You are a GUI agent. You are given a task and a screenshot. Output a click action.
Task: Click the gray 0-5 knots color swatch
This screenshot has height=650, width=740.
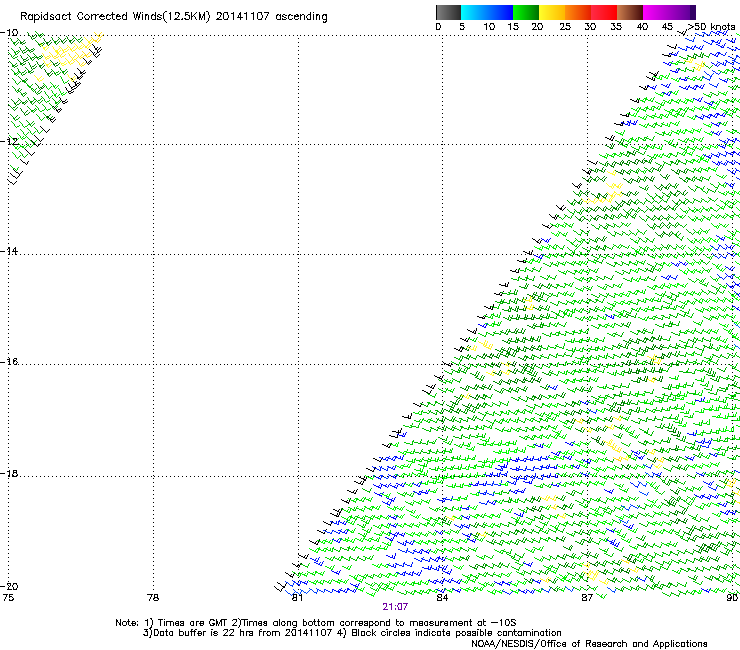click(x=448, y=12)
